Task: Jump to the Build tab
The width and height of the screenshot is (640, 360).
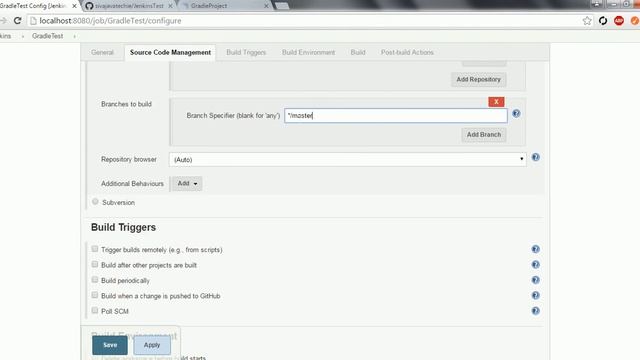Action: point(358,52)
